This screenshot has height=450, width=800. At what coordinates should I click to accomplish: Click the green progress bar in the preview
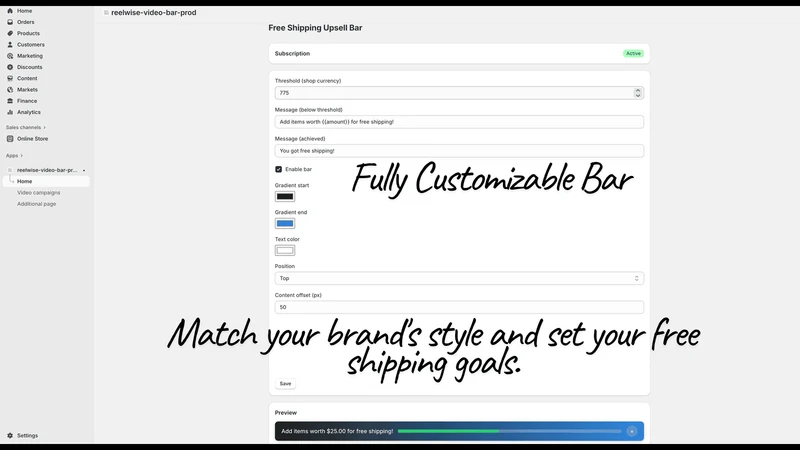[448, 431]
